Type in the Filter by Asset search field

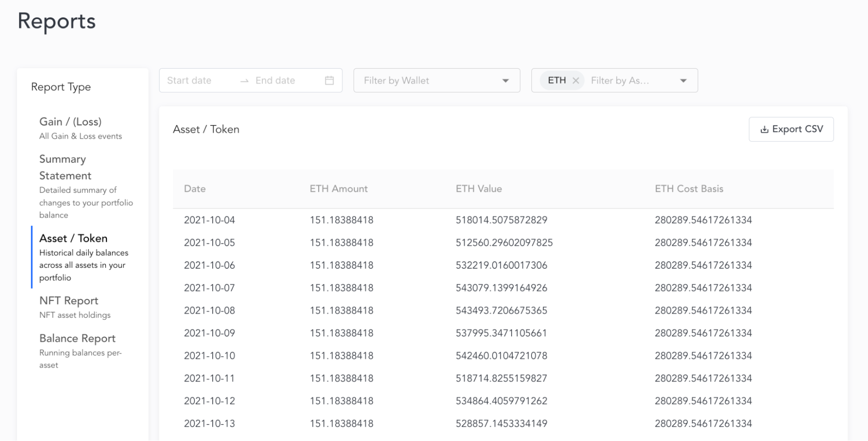tap(625, 80)
